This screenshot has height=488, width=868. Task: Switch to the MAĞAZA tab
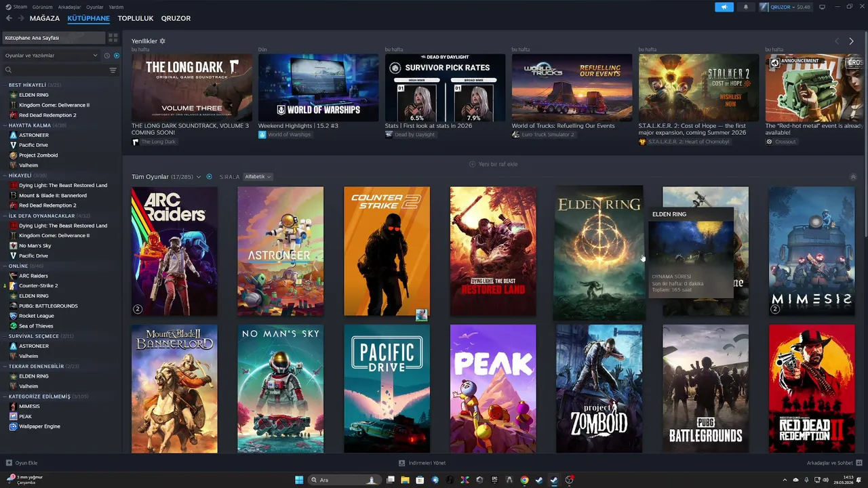tap(45, 18)
